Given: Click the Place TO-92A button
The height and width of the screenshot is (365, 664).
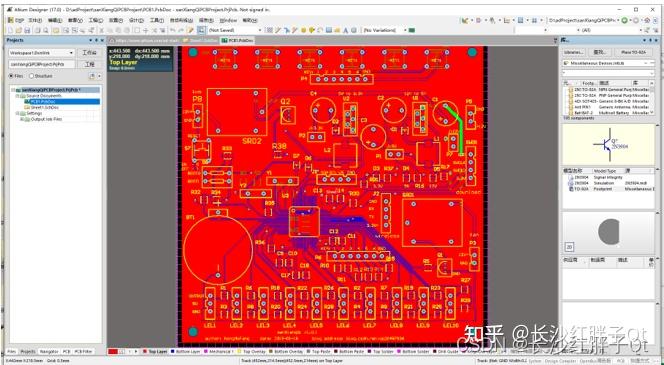Looking at the screenshot, I should point(634,52).
